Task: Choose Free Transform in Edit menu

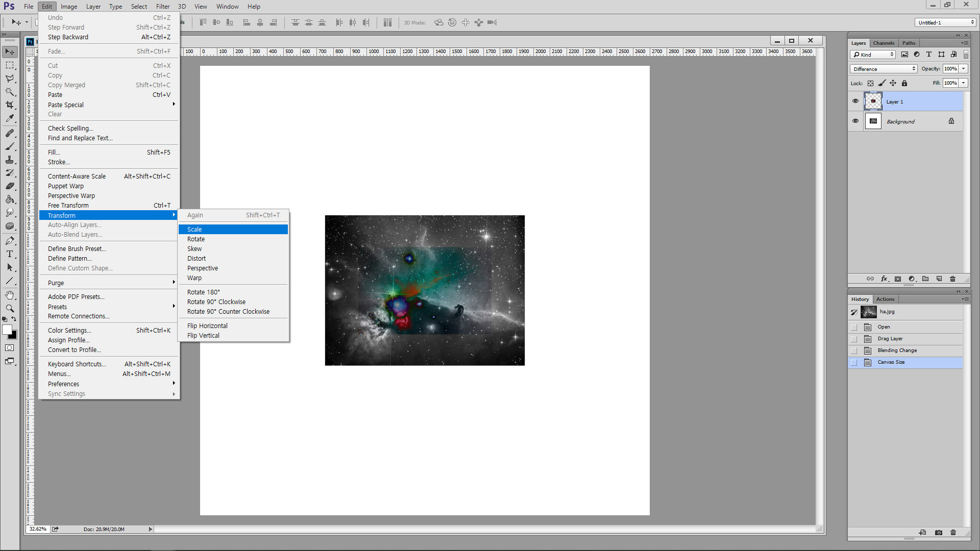Action: tap(109, 206)
